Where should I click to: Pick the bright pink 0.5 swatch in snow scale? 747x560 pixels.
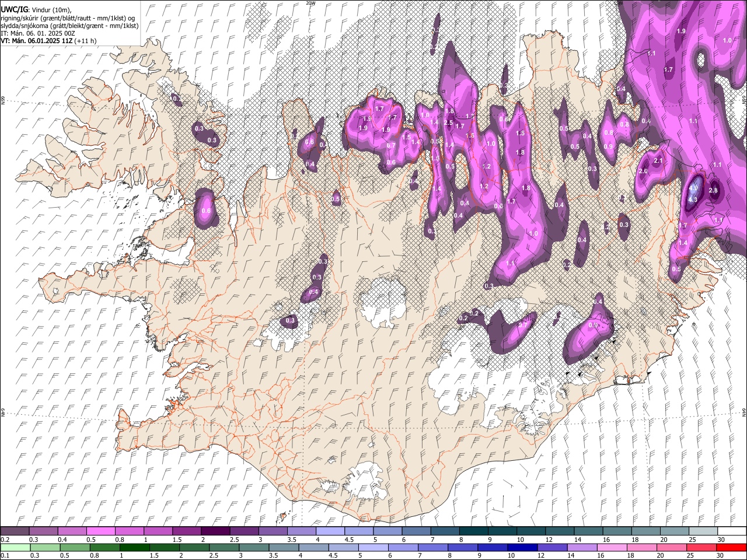click(101, 531)
